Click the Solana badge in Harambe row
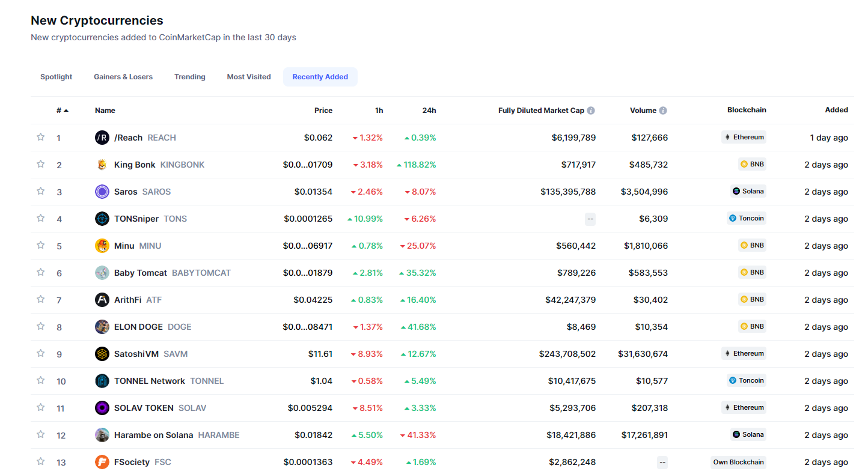Screen dimensions: 868x471 pos(748,434)
